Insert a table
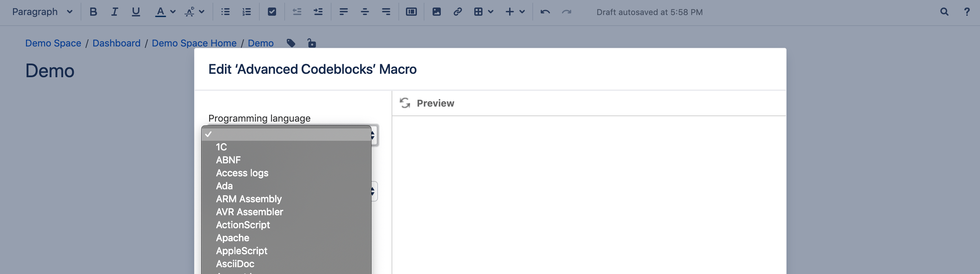This screenshot has height=274, width=980. tap(478, 12)
